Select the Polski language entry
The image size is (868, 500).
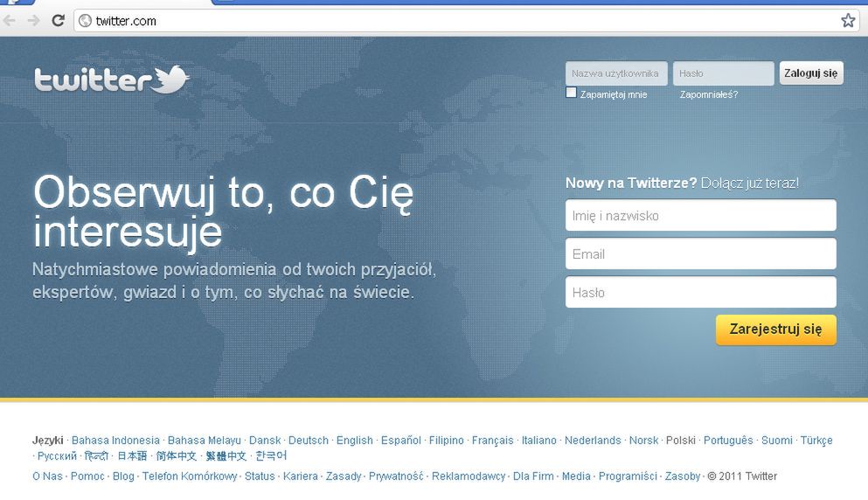(680, 441)
